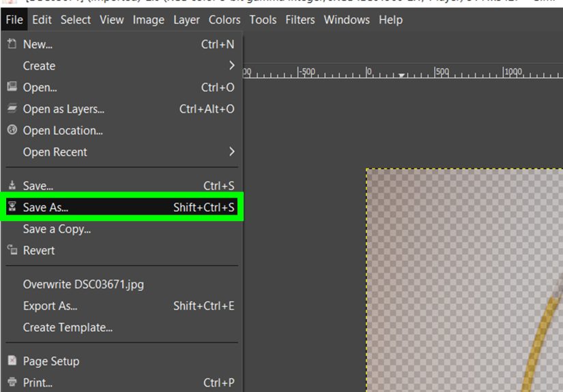Expand the Create submenu arrow

click(x=232, y=65)
